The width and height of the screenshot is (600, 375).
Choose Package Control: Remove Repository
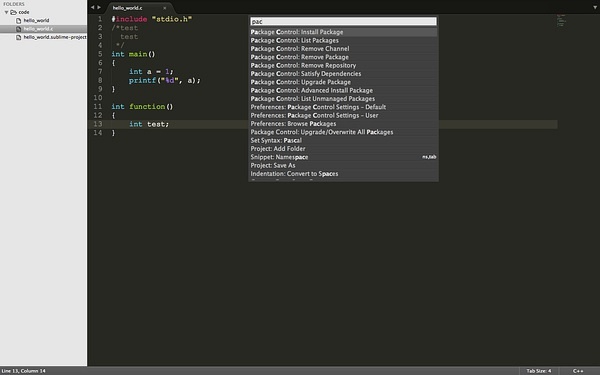click(x=343, y=65)
